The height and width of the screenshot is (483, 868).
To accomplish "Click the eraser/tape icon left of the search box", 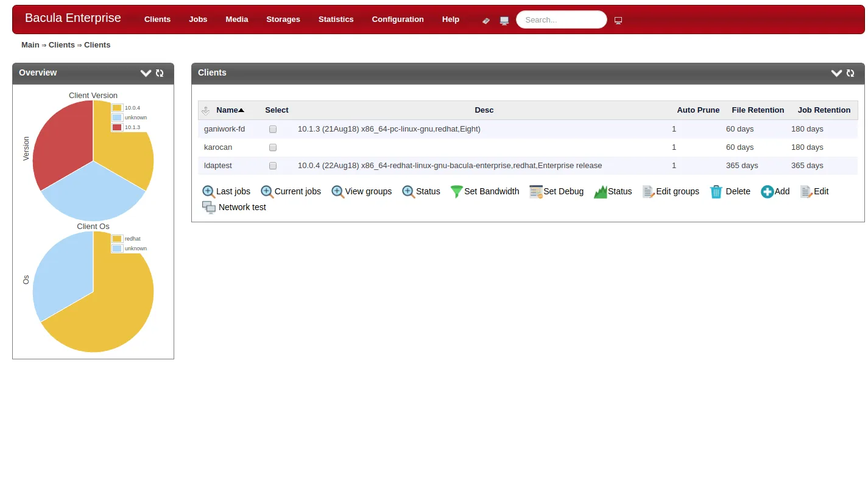I will (485, 21).
